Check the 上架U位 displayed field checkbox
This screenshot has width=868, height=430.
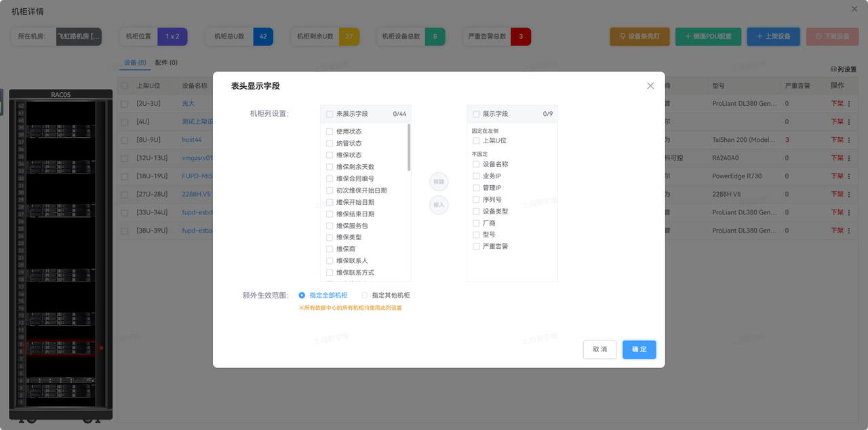coord(476,141)
